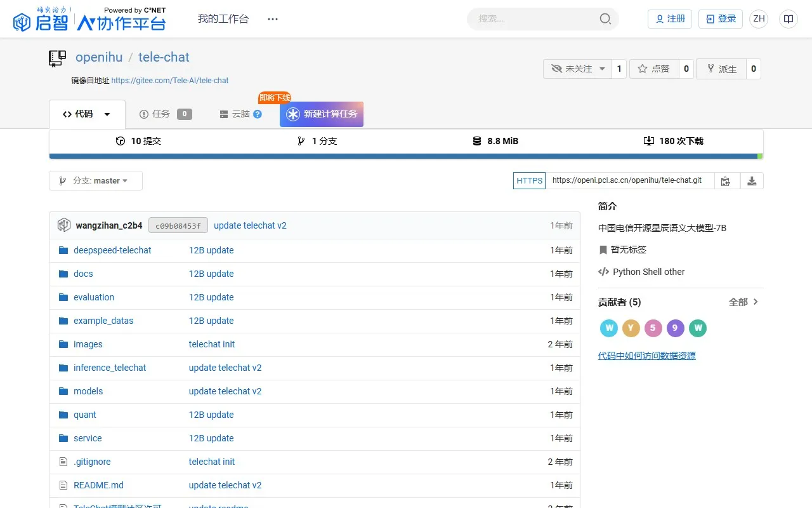The image size is (812, 508).
Task: Toggle the watch (未关注) button
Action: point(577,69)
